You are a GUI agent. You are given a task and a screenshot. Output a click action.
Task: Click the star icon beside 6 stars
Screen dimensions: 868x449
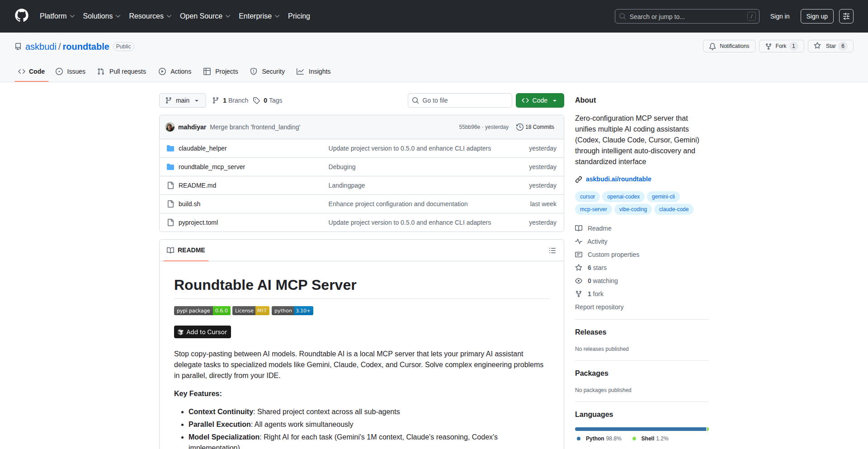579,268
